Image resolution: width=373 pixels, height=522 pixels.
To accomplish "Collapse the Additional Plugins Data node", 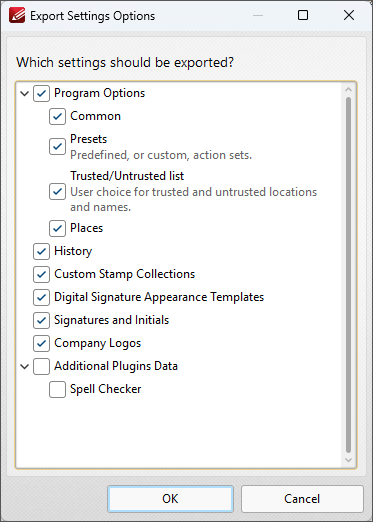I will 24,367.
